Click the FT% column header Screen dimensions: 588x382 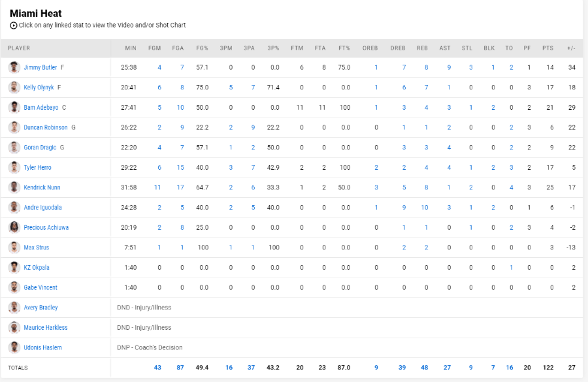[344, 48]
